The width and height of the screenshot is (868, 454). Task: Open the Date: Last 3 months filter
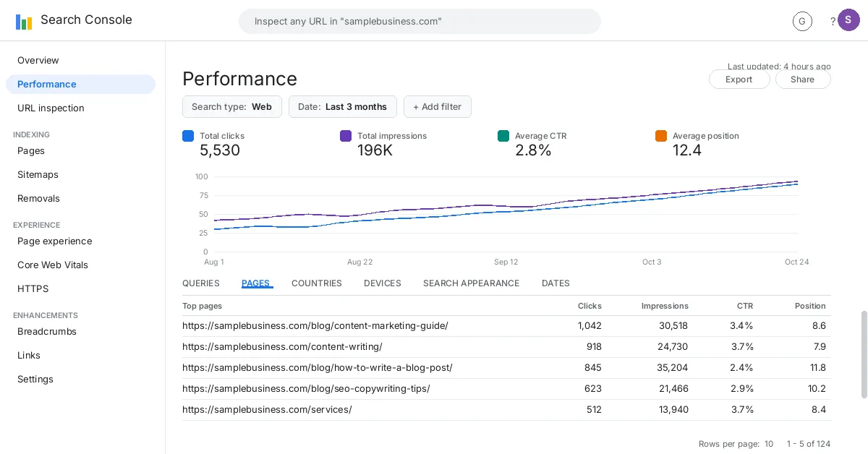point(343,106)
